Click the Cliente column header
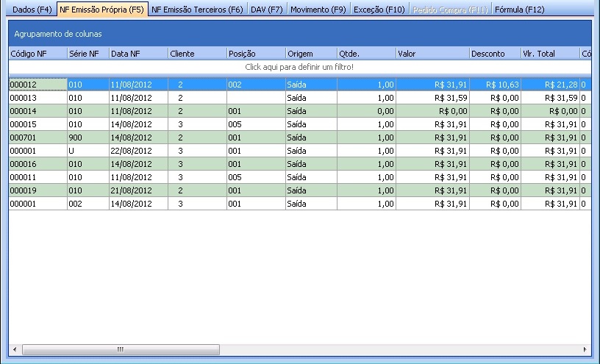 pyautogui.click(x=196, y=54)
